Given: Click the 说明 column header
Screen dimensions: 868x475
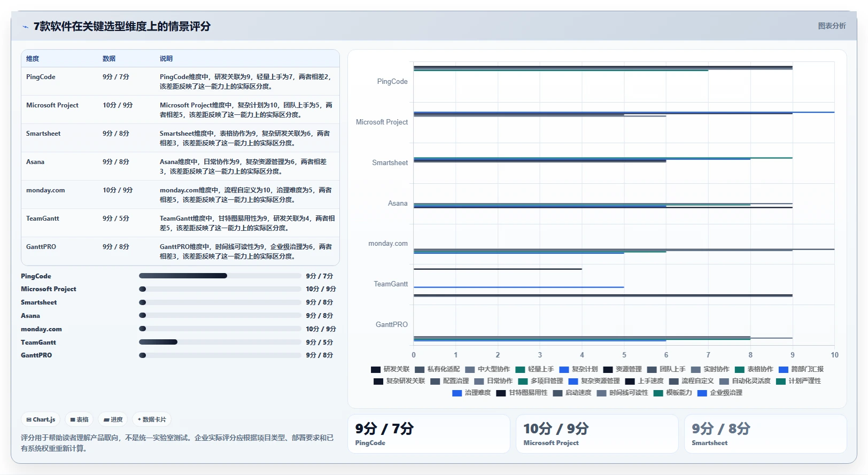Looking at the screenshot, I should click(x=166, y=59).
